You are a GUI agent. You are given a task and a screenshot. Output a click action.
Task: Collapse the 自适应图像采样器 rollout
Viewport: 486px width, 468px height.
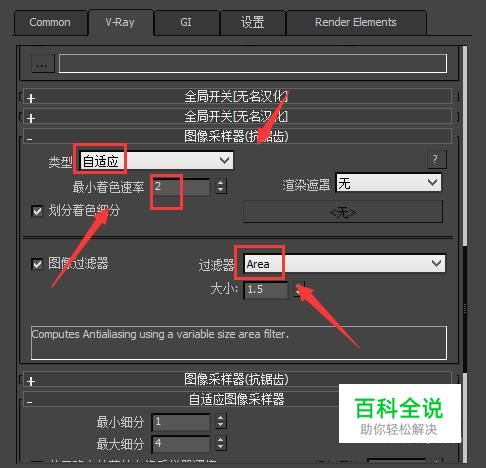[237, 399]
